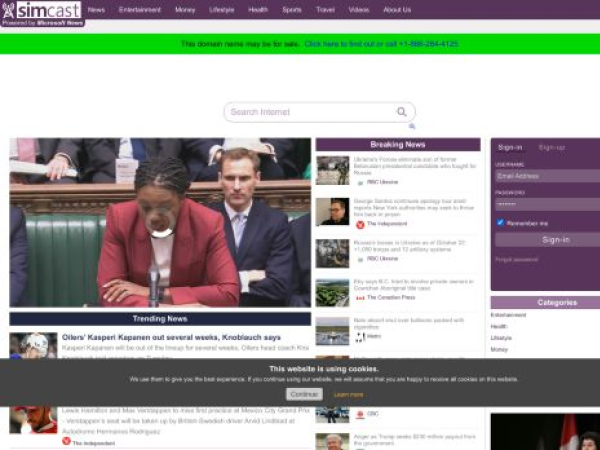Click the Metro source icon
This screenshot has width=600, height=450.
tap(360, 336)
